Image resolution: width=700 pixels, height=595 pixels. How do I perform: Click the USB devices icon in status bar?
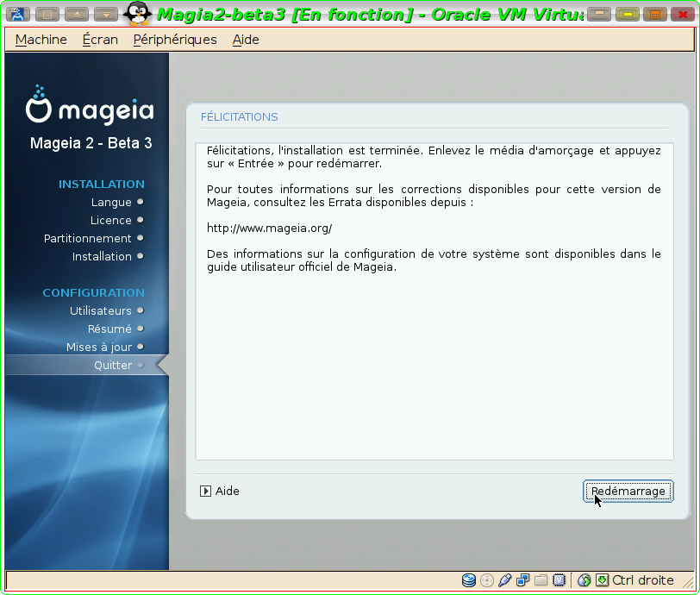(x=505, y=580)
